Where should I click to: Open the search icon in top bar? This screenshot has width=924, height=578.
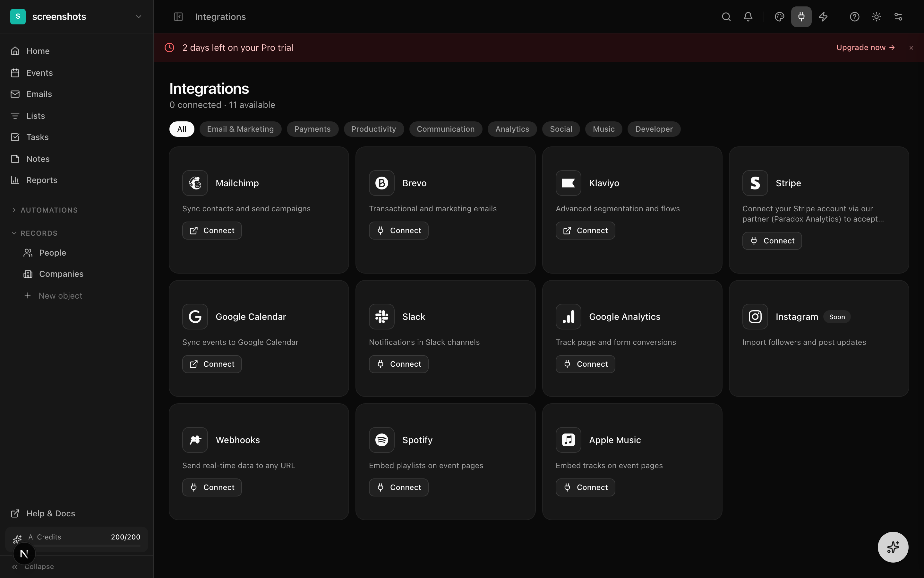coord(726,17)
